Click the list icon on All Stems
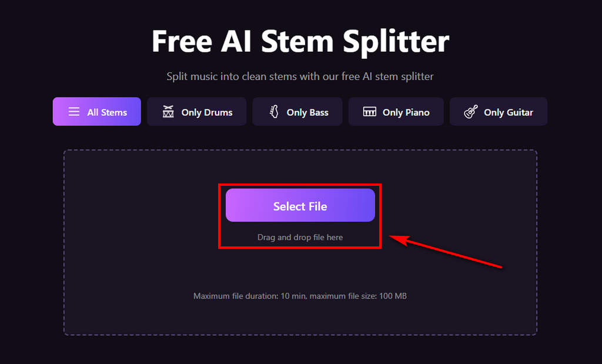Viewport: 602px width, 364px height. [73, 112]
